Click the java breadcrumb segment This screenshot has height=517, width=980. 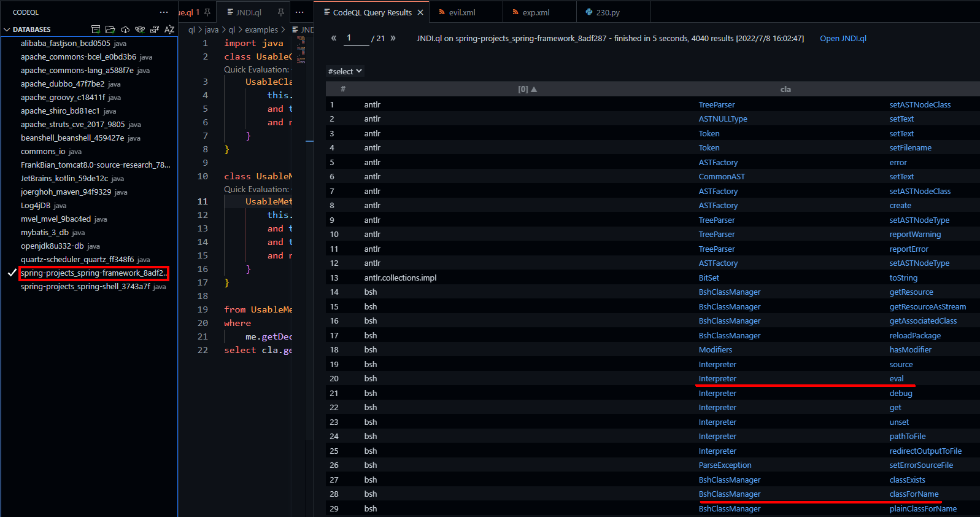click(x=211, y=29)
